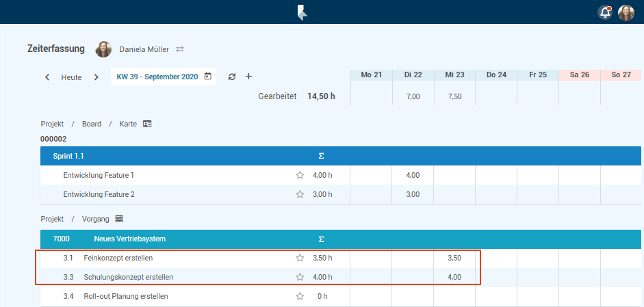Star the Roll-out Planung erstellen row
This screenshot has height=307, width=644.
(x=300, y=296)
